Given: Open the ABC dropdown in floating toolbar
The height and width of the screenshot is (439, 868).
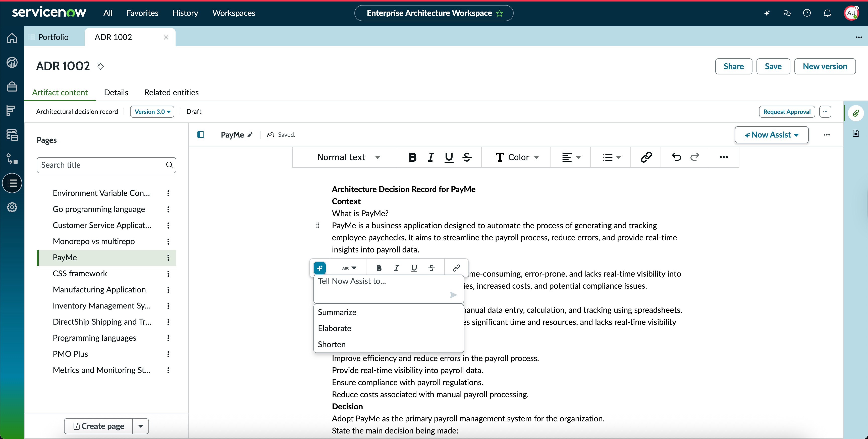Looking at the screenshot, I should click(349, 268).
